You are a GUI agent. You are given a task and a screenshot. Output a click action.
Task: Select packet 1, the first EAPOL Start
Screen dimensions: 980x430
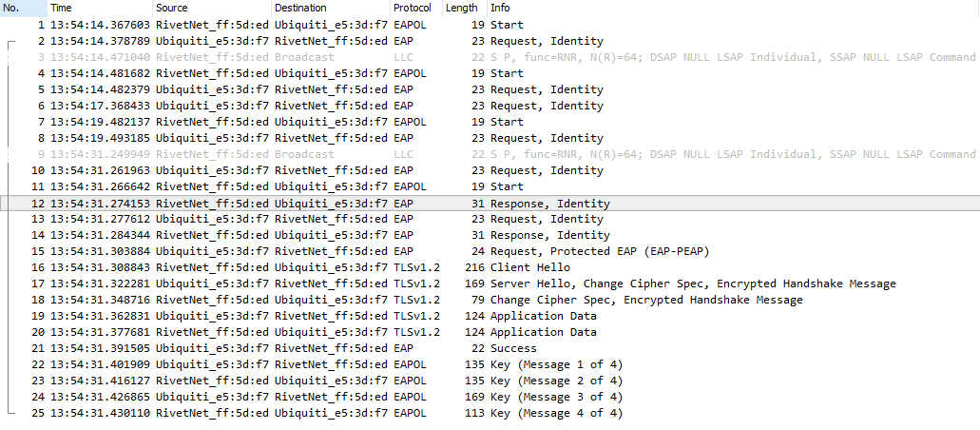pyautogui.click(x=507, y=25)
